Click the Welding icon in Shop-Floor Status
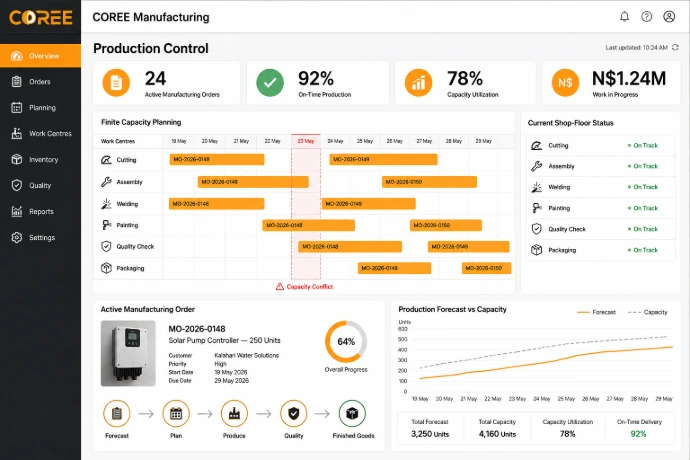The width and height of the screenshot is (690, 460). [x=536, y=187]
